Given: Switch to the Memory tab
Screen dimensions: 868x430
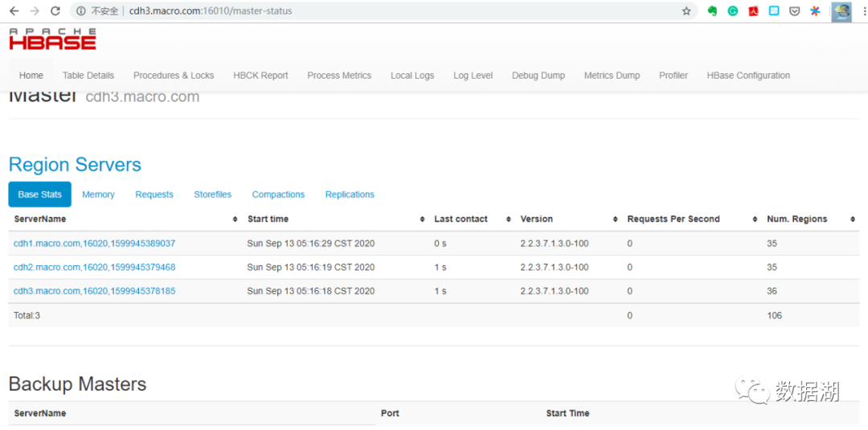Looking at the screenshot, I should pos(98,195).
